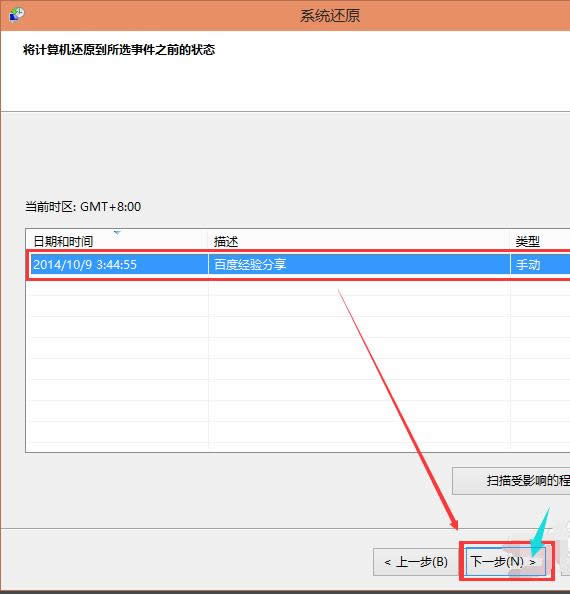Go back with 上一步(B) button
This screenshot has height=594, width=570.
pyautogui.click(x=416, y=562)
